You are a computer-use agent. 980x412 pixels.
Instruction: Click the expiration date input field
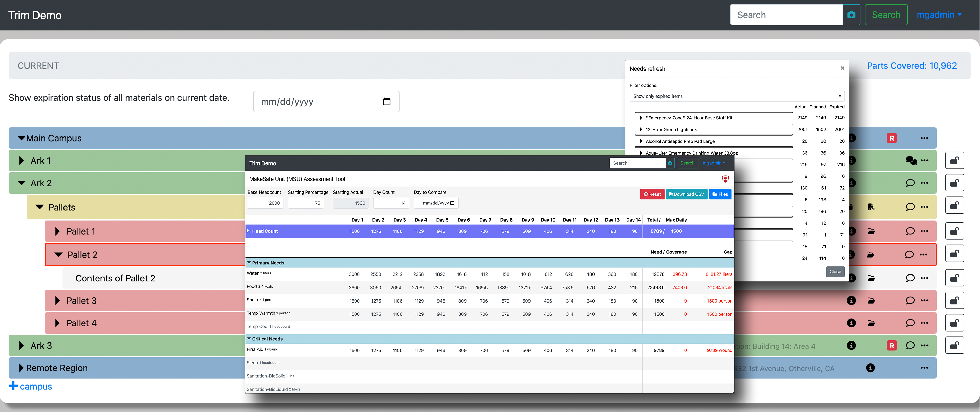click(326, 102)
